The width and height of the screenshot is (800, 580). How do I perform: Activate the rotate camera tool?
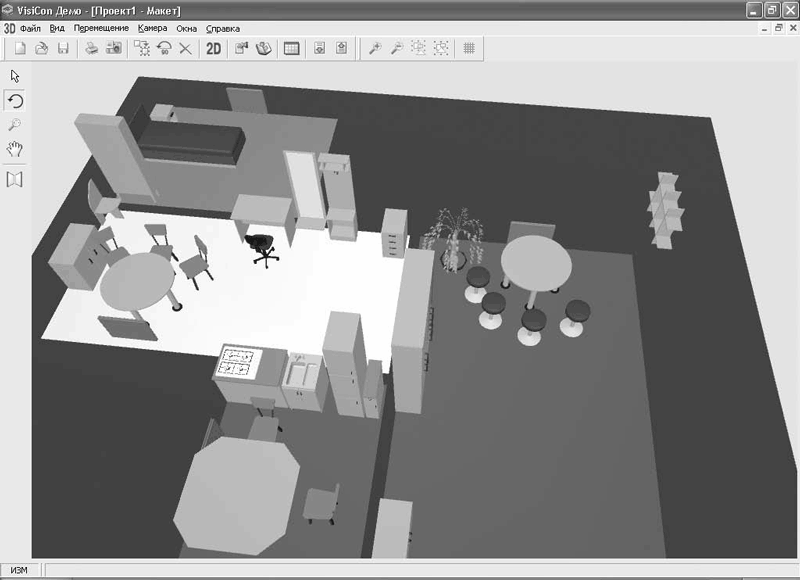click(15, 101)
